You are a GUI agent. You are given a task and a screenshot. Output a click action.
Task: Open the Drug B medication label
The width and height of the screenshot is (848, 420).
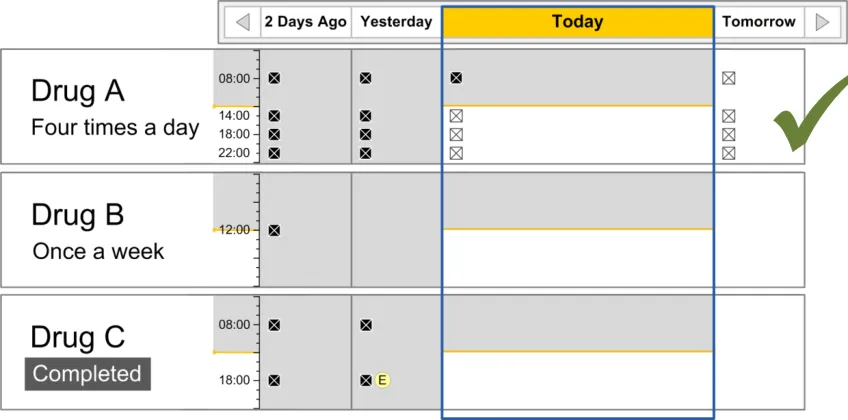(x=78, y=215)
